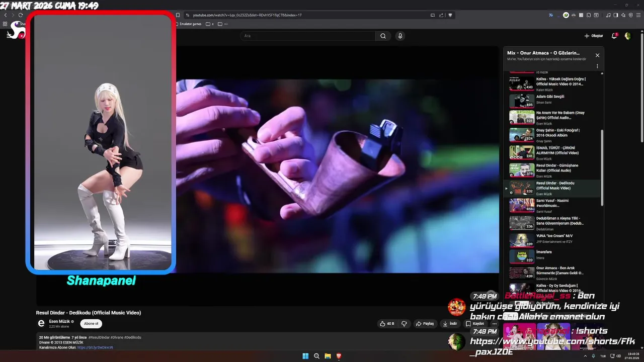Click Brave shields icon in address bar

point(450,15)
